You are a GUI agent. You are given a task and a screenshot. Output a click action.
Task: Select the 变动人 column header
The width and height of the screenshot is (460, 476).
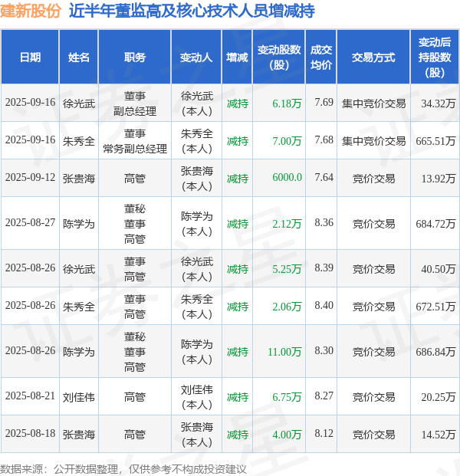pos(196,57)
